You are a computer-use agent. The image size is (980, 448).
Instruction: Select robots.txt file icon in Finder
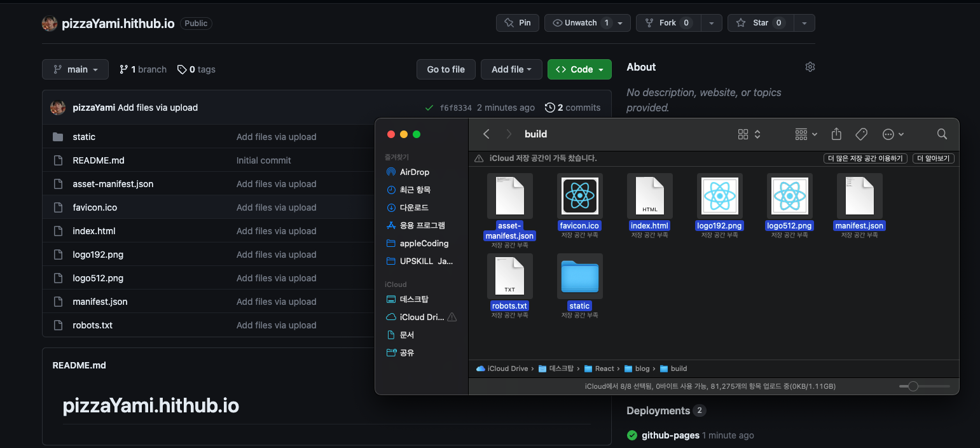pos(510,276)
